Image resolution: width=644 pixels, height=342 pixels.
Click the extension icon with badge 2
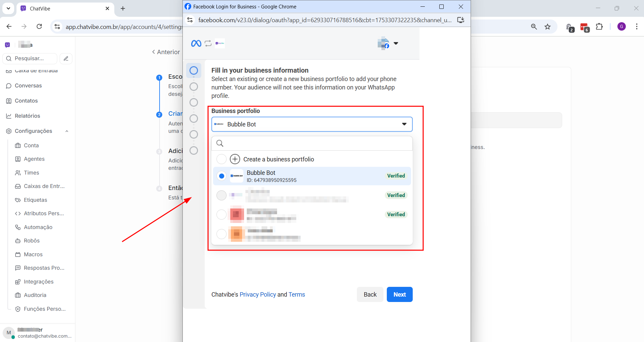[570, 27]
